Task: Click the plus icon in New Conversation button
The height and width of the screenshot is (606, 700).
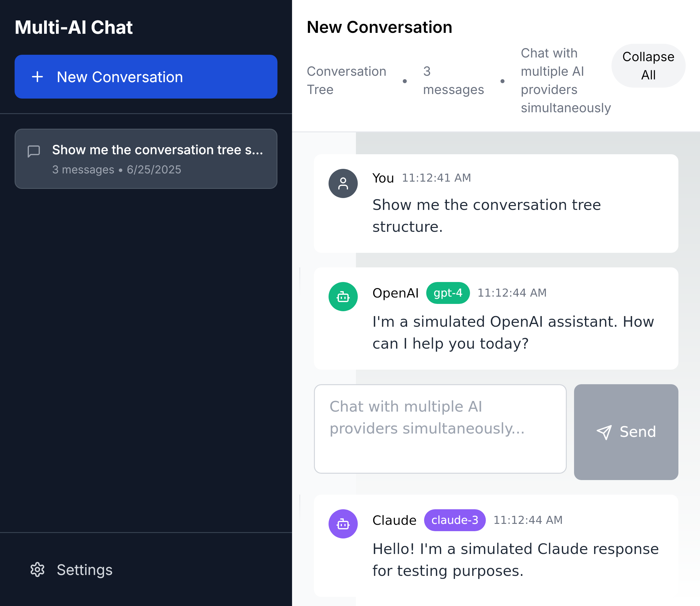Action: (37, 77)
